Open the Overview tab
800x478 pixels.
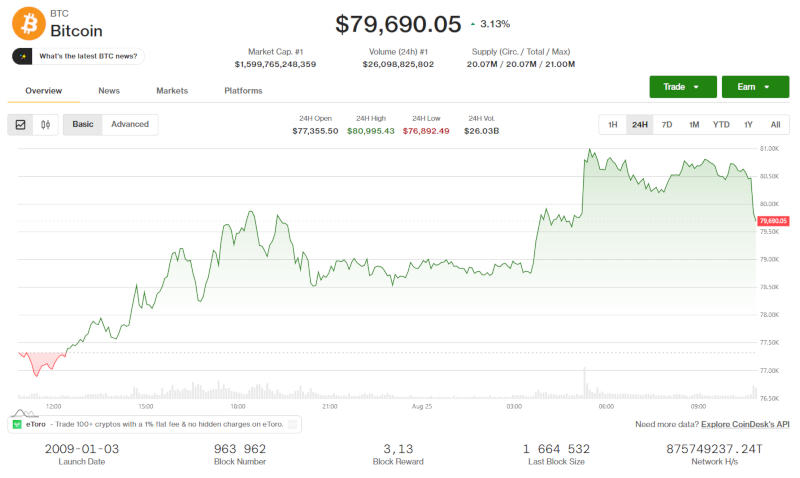point(43,91)
